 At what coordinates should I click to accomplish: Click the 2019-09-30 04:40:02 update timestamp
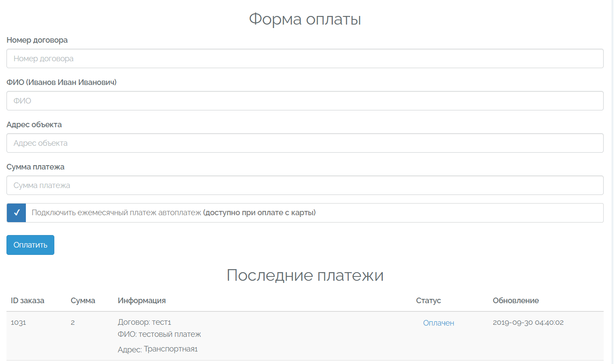[x=528, y=323]
